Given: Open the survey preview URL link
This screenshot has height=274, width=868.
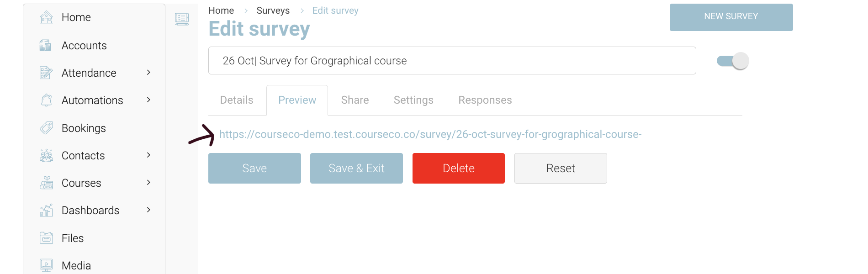Looking at the screenshot, I should 430,134.
